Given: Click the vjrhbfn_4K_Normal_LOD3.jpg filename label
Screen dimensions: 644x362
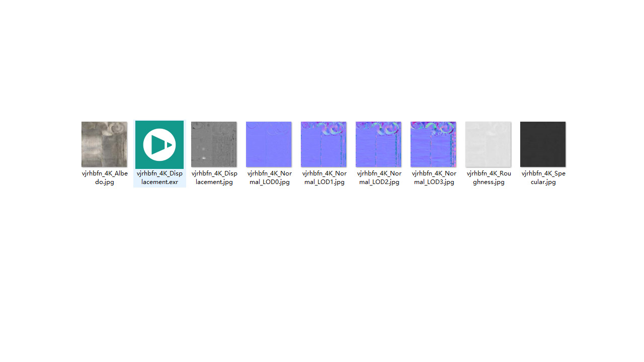Looking at the screenshot, I should pyautogui.click(x=434, y=177).
